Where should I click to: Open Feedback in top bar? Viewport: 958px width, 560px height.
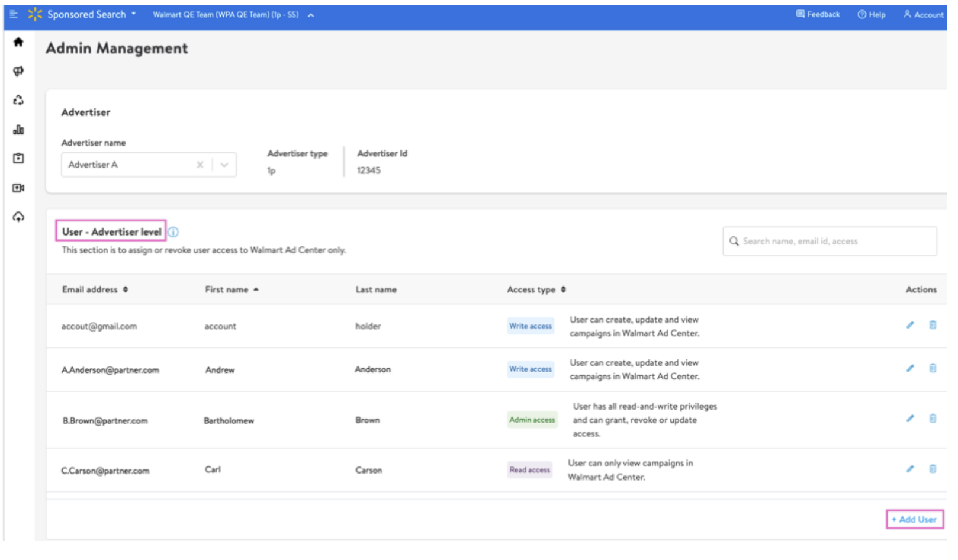[818, 14]
